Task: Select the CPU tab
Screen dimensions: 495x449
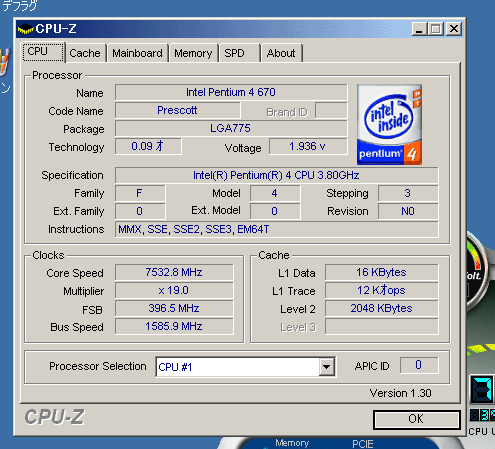Action: coord(43,52)
